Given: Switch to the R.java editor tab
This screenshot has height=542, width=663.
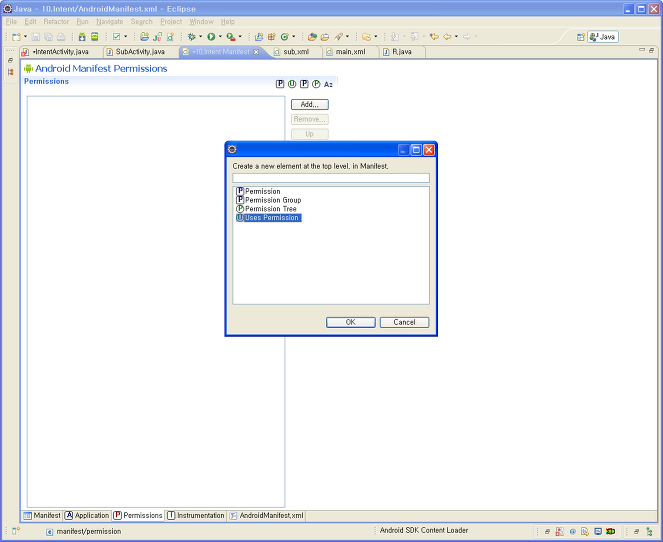Looking at the screenshot, I should (x=401, y=52).
